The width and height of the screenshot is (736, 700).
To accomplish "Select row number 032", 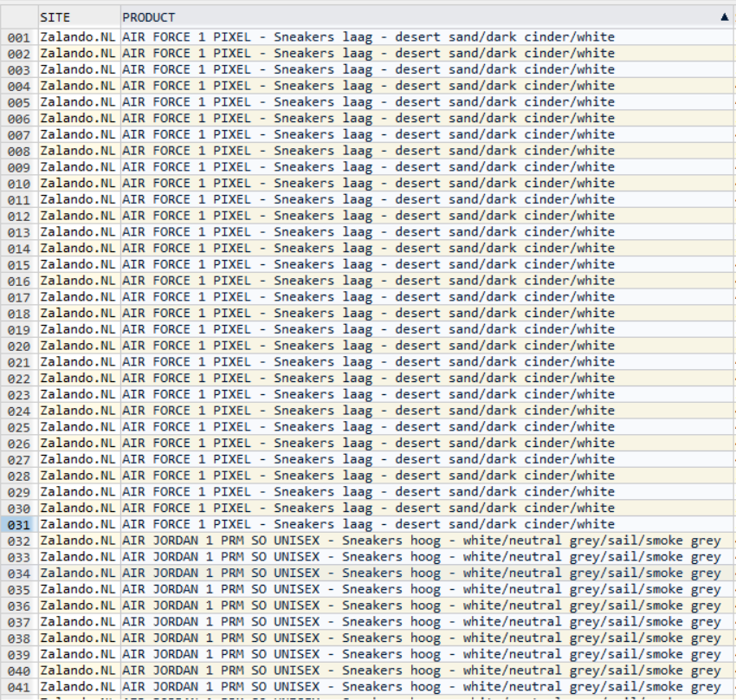I will (x=19, y=541).
